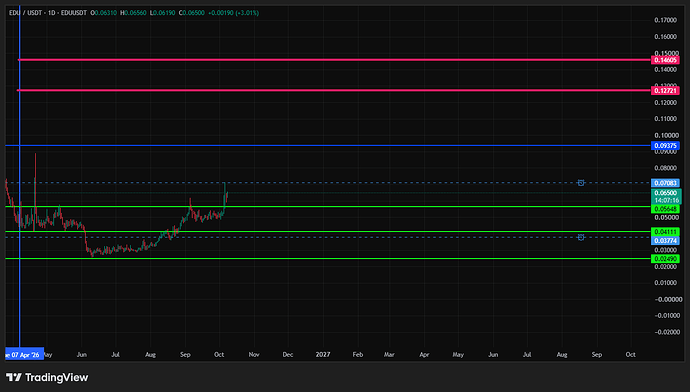This screenshot has width=690, height=392.
Task: Select the green horizontal line at 0.02490
Action: click(x=328, y=258)
